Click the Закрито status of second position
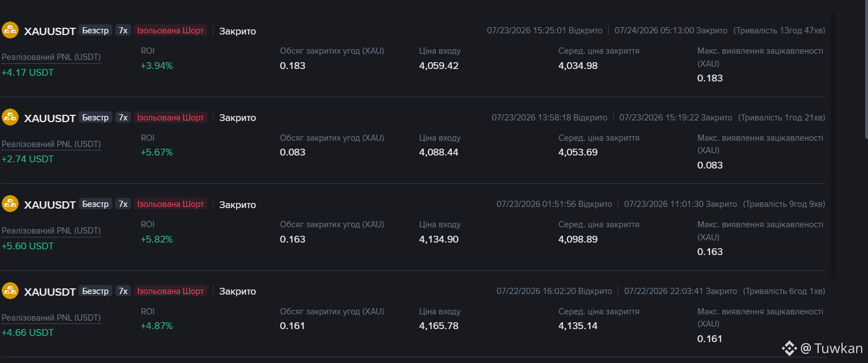868x363 pixels. [238, 118]
